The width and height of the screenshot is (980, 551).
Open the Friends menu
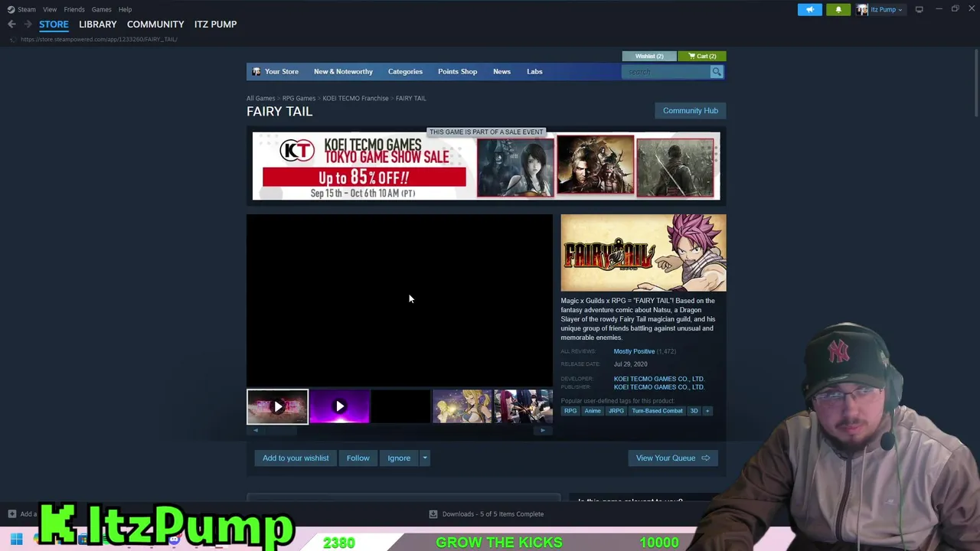(74, 9)
